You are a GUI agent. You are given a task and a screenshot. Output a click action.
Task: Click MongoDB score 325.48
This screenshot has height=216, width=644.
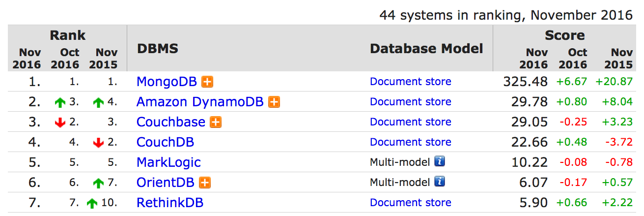pos(525,82)
